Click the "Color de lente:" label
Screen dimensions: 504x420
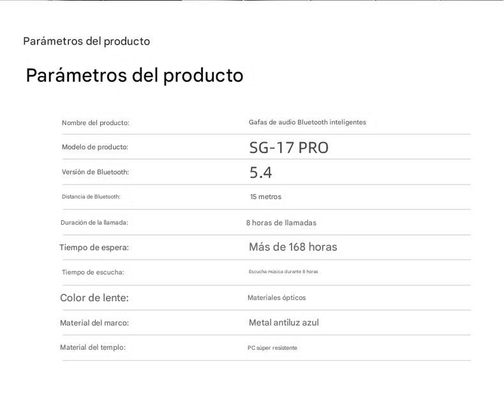(94, 297)
